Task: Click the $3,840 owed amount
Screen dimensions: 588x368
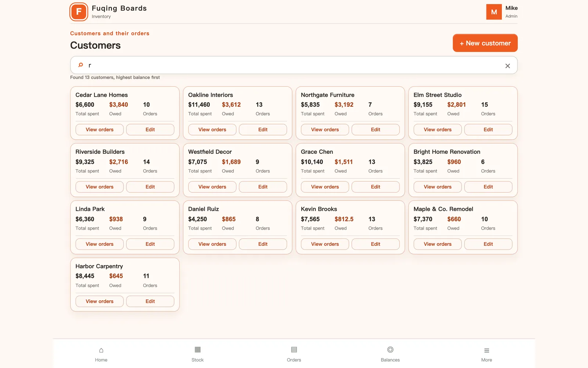Action: [118, 105]
